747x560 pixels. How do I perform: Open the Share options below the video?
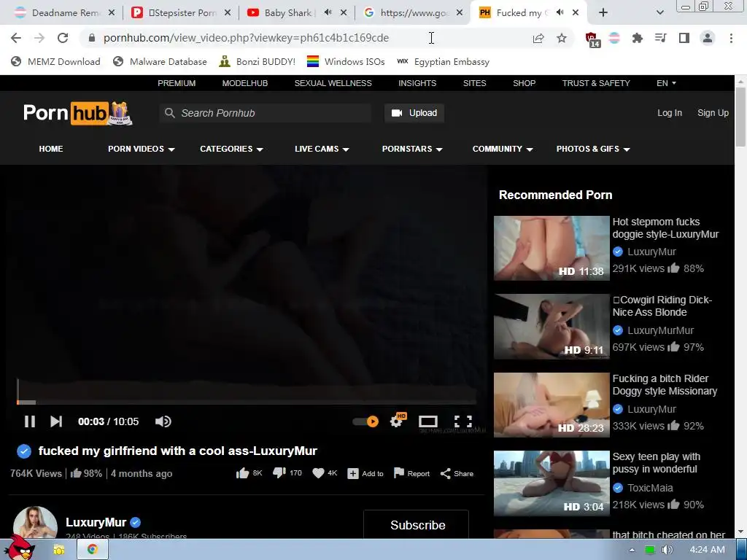coord(457,473)
